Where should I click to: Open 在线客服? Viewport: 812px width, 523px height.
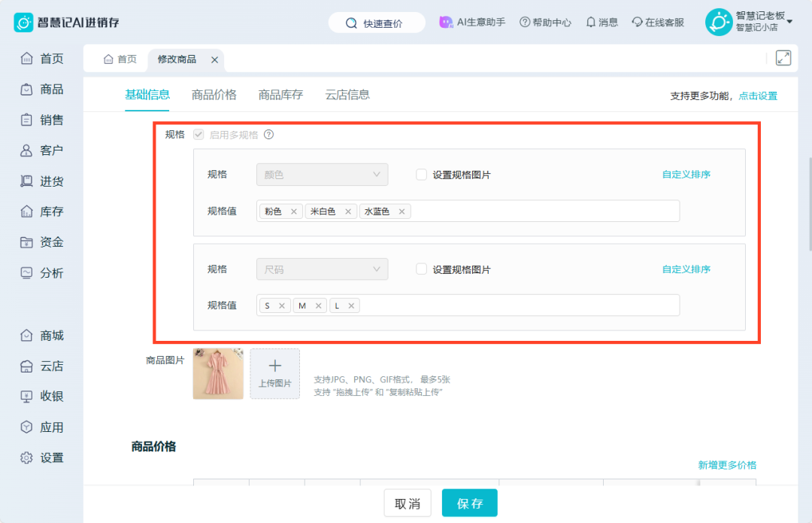658,23
